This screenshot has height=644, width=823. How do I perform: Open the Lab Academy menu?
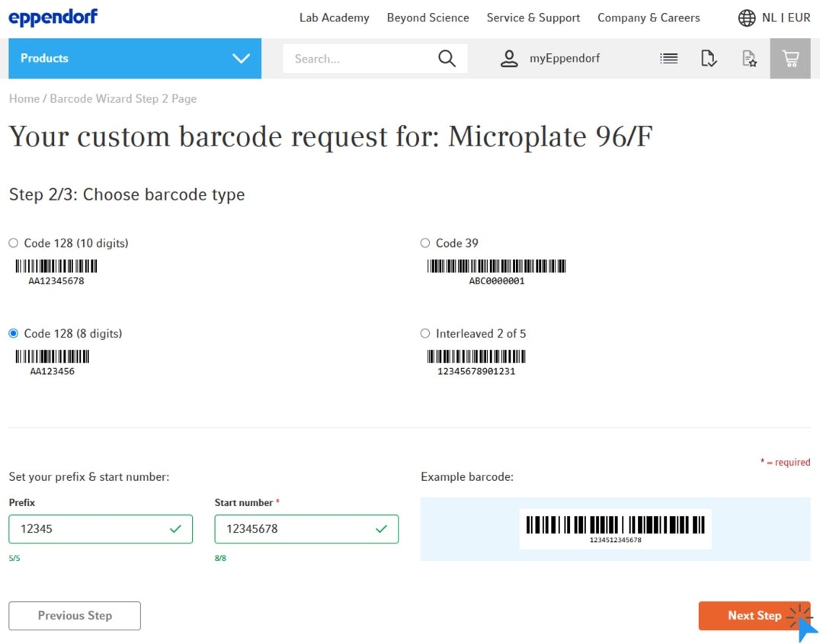[x=334, y=18]
